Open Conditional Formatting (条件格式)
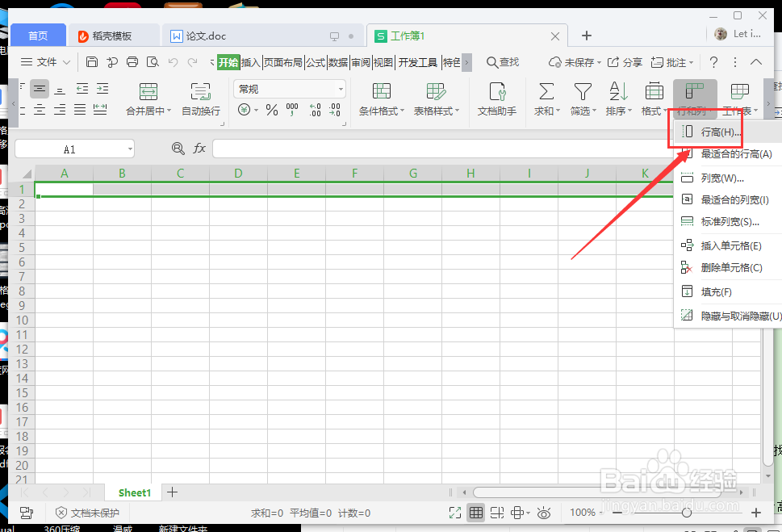782x532 pixels. [382, 99]
